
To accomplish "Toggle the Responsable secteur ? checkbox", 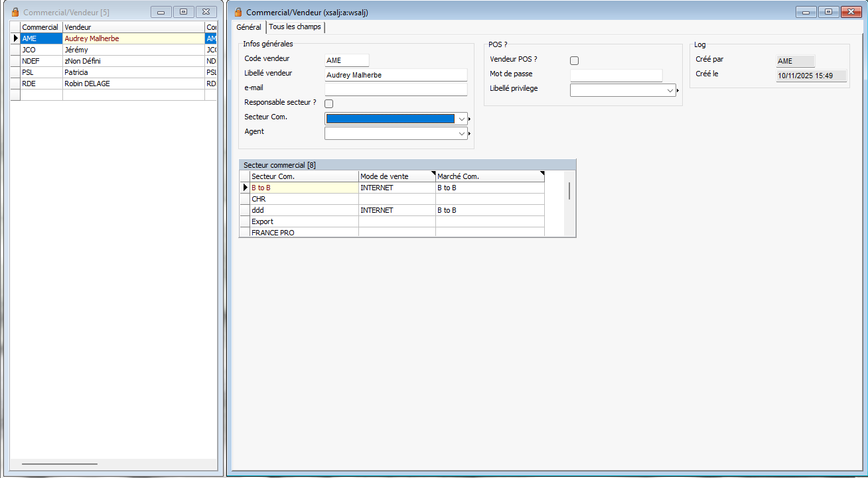I will click(328, 103).
